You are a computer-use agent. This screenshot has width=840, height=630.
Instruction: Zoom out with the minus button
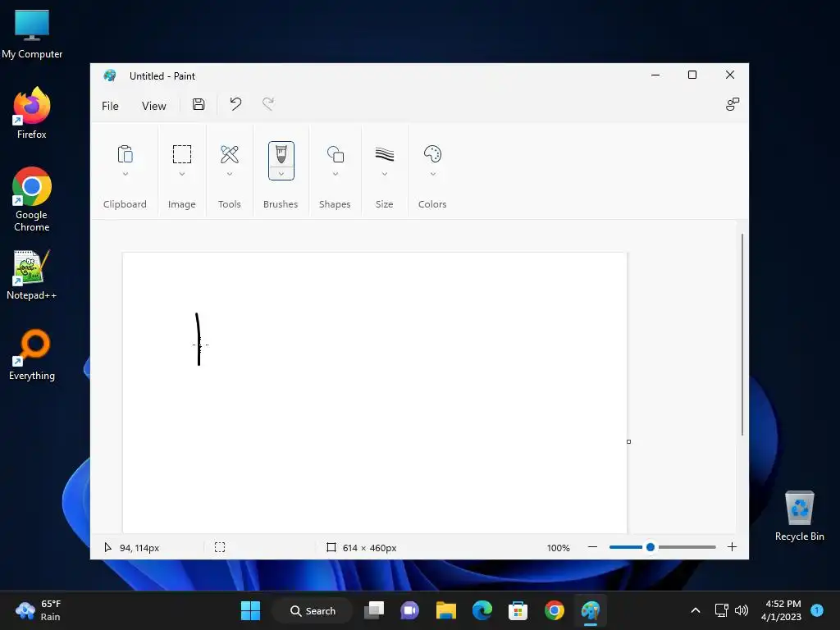point(592,547)
